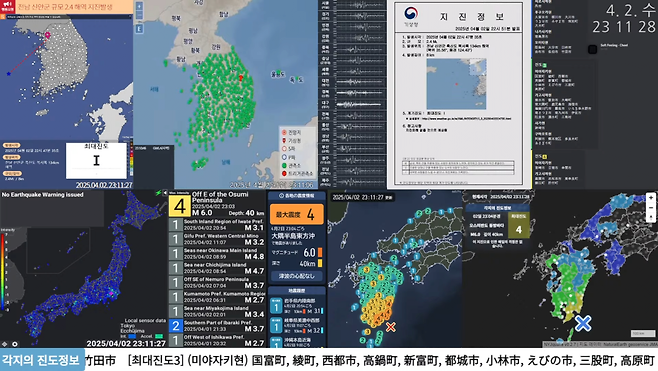
Task: Zoom out on the Korea station map
Action: 139,16
